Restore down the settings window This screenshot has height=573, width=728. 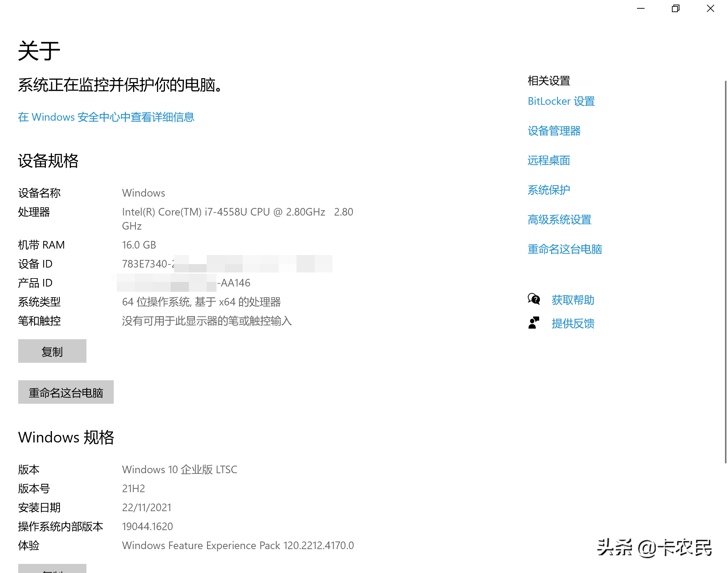(676, 8)
